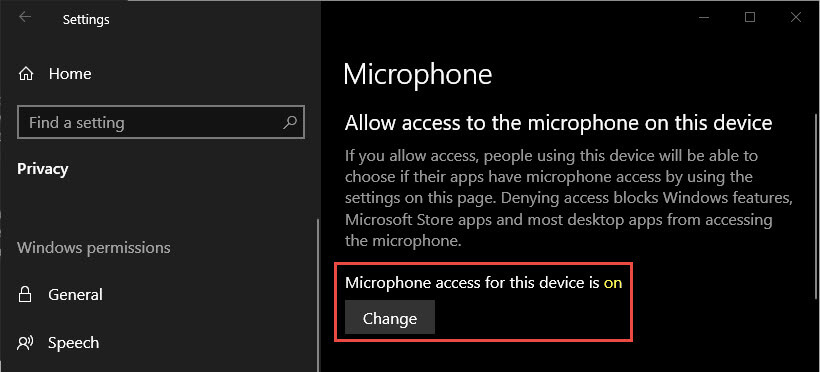Focus the Find a setting box
This screenshot has height=372, width=820.
click(161, 122)
